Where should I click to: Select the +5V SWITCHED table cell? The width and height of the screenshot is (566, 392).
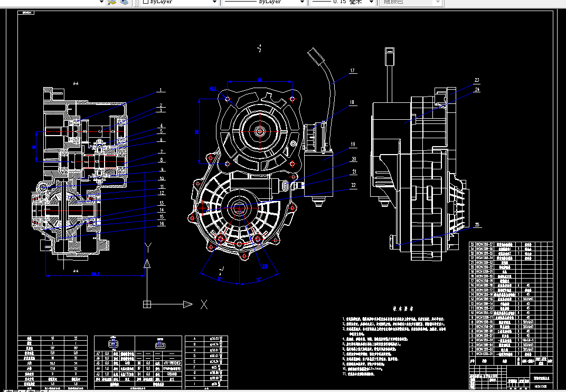pos(172,363)
